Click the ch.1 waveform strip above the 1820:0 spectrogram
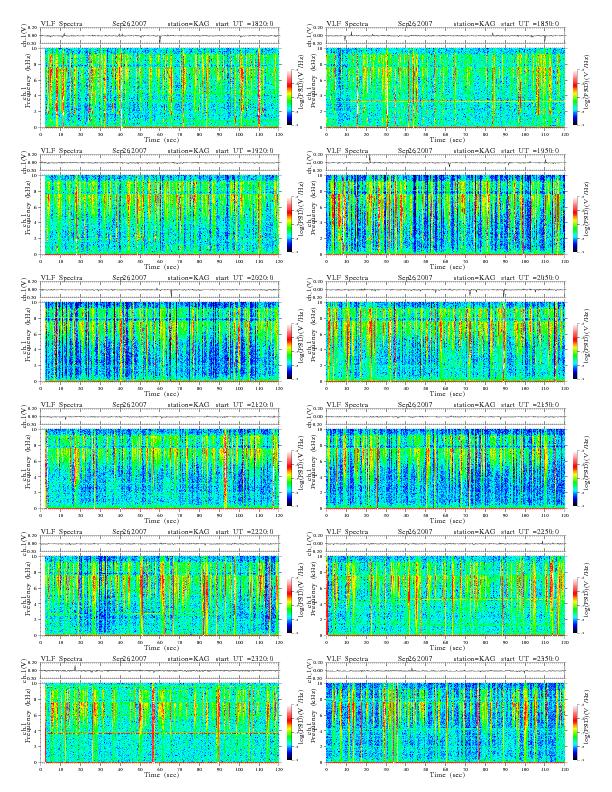The image size is (612, 792). coord(160,36)
